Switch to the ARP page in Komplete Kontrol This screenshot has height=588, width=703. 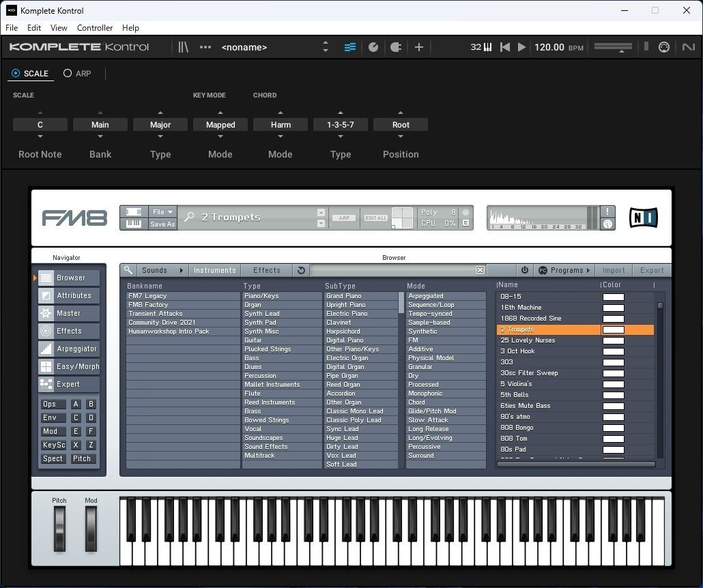pyautogui.click(x=77, y=73)
